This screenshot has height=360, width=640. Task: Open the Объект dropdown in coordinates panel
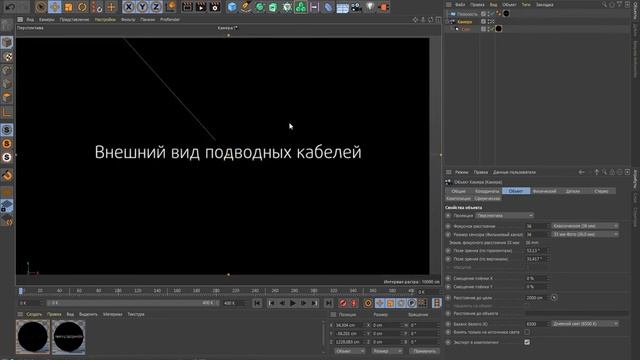[349, 351]
